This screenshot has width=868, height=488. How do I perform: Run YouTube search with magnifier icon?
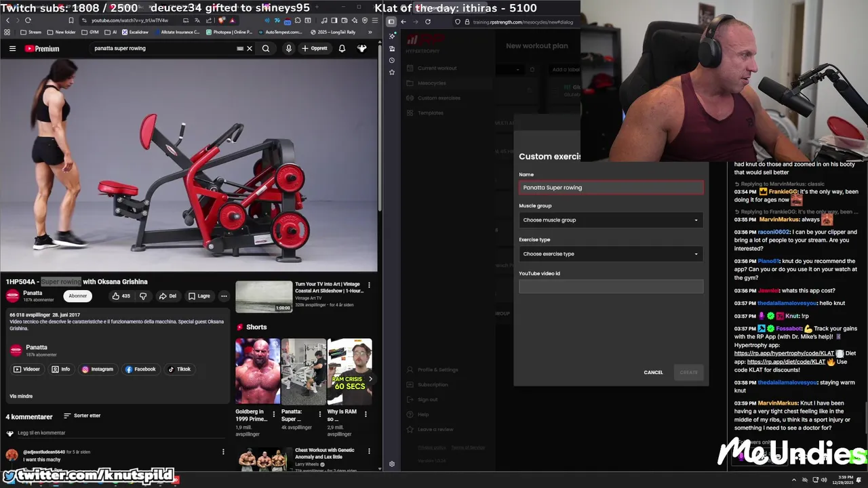(x=266, y=48)
